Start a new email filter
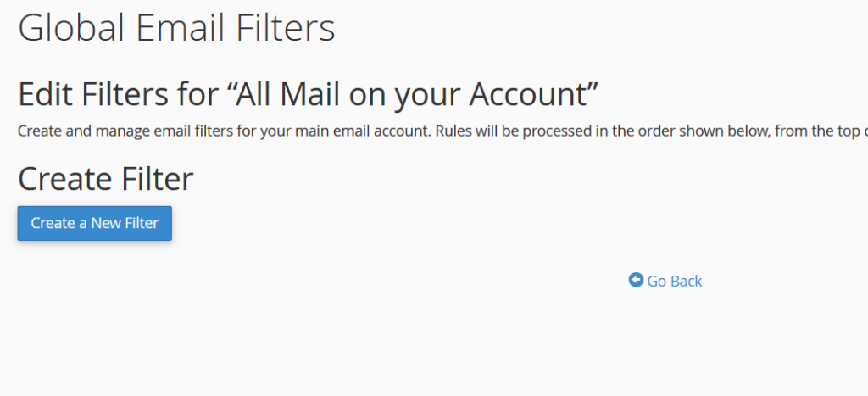 point(95,223)
